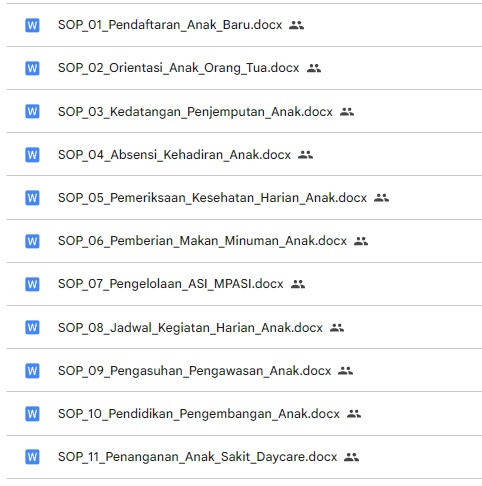Click shared icon next to SOP_10_Pendidikan_Pengembangan_Anak.docx
Screen dimensions: 482x486
coord(354,414)
